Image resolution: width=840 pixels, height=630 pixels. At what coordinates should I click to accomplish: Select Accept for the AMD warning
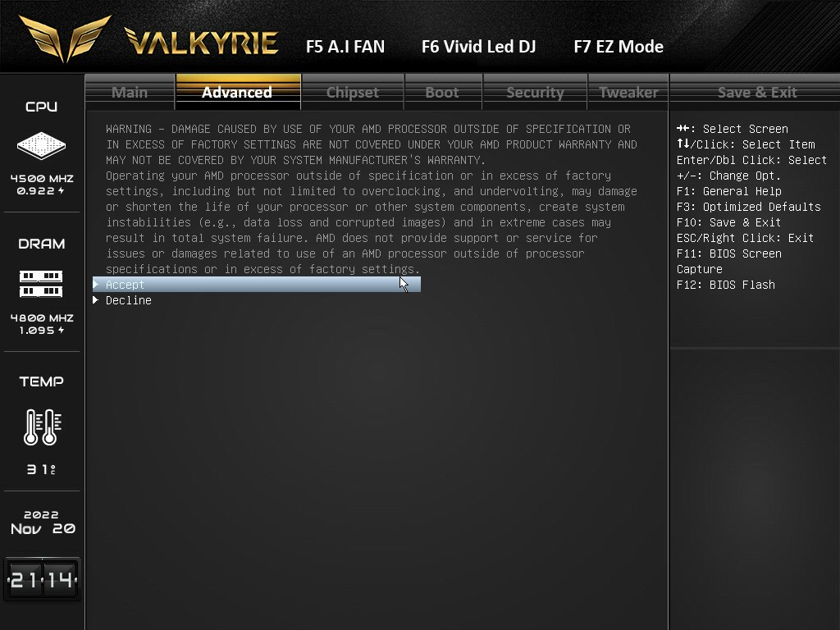[x=125, y=285]
